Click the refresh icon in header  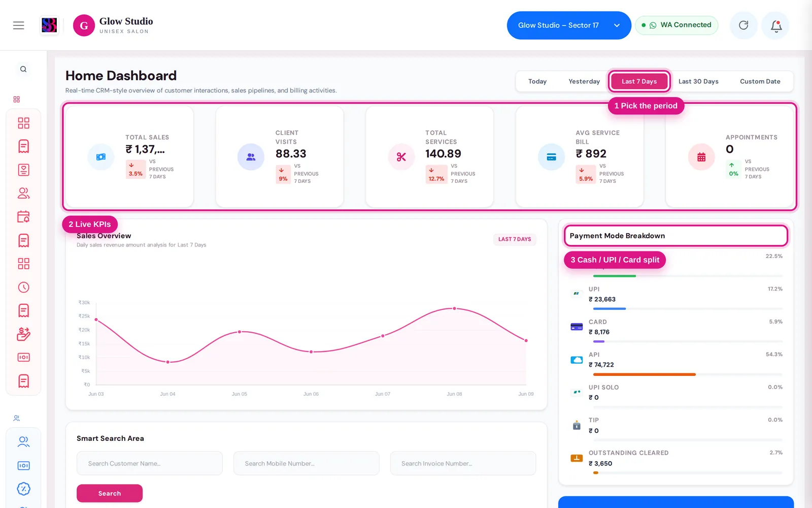pos(743,25)
